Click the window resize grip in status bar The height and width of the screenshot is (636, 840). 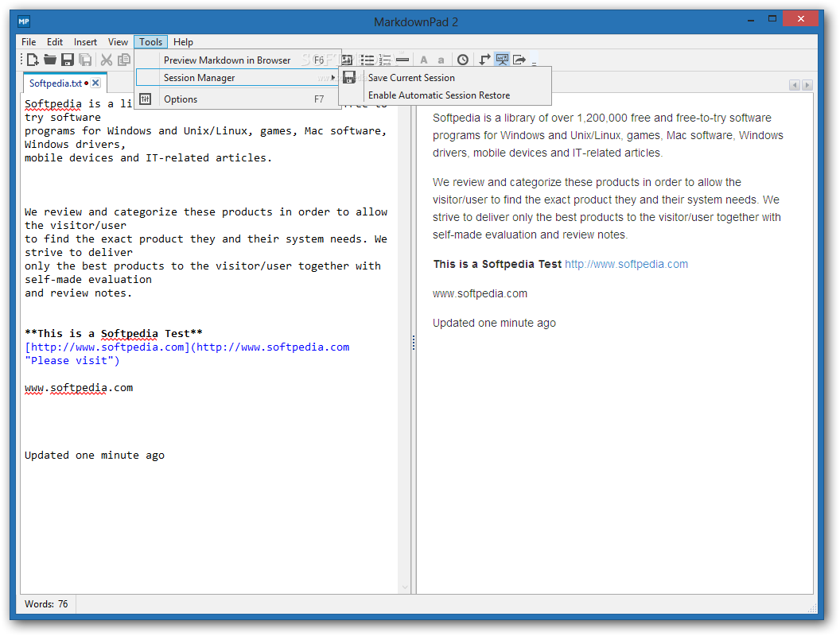[x=812, y=608]
